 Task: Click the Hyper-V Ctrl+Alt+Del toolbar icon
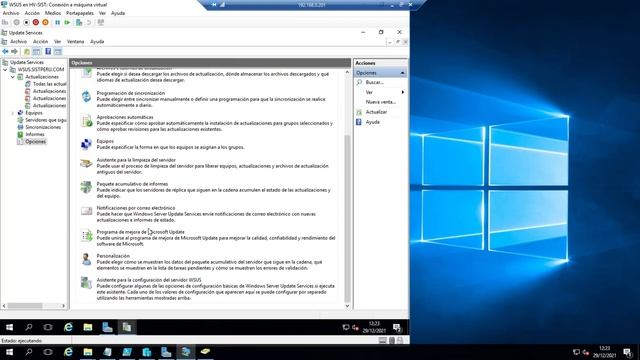[5, 22]
